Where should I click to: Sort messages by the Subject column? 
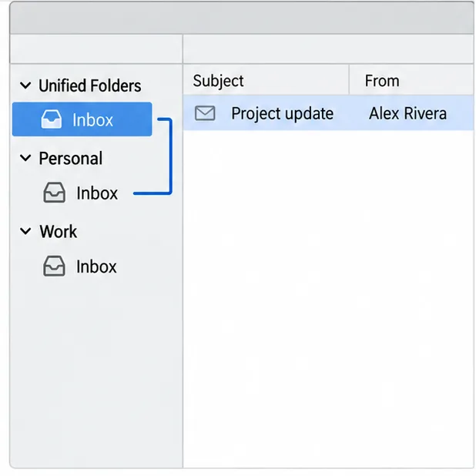pyautogui.click(x=266, y=80)
